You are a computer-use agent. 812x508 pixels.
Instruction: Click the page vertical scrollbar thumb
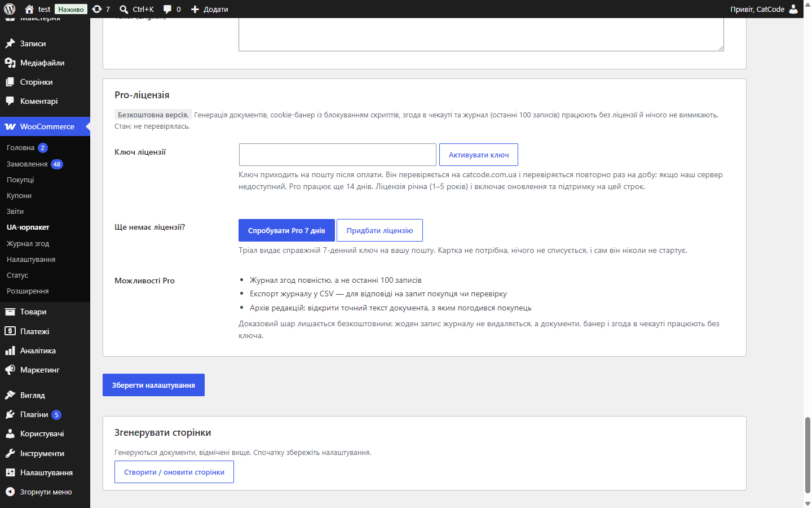[x=807, y=455]
